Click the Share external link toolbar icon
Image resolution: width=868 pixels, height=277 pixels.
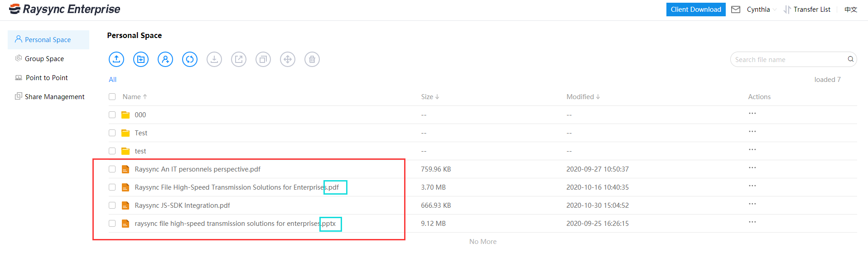coord(239,59)
